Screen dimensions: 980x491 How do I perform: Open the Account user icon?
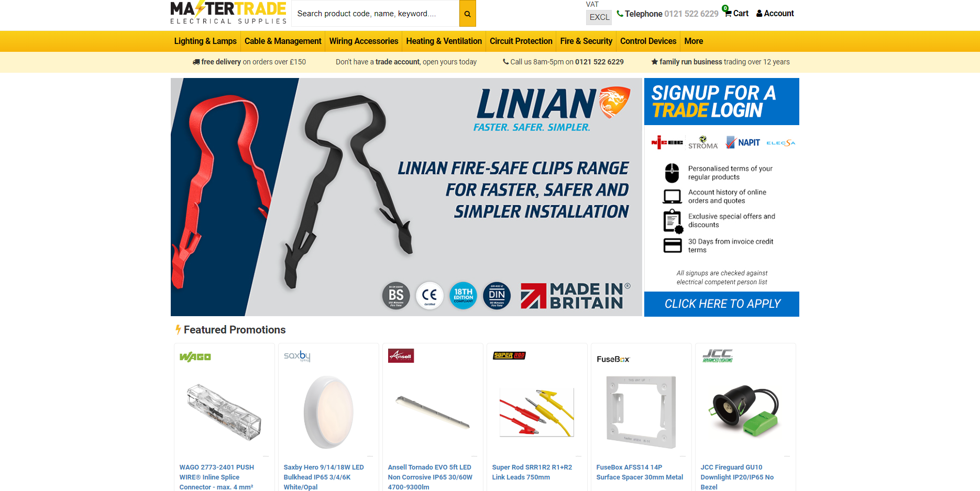[759, 14]
